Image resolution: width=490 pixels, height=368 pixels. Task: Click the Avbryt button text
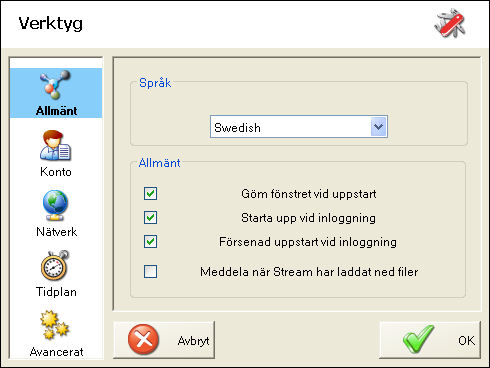point(193,341)
